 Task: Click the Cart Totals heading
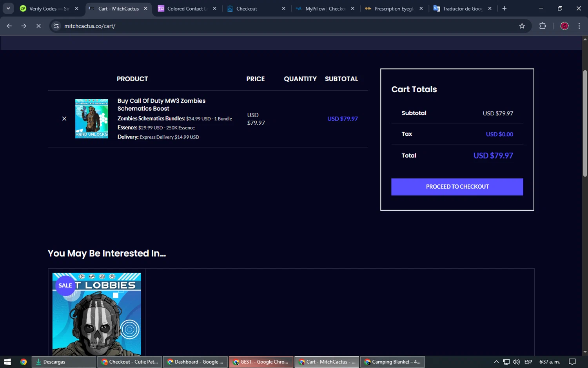pyautogui.click(x=414, y=89)
